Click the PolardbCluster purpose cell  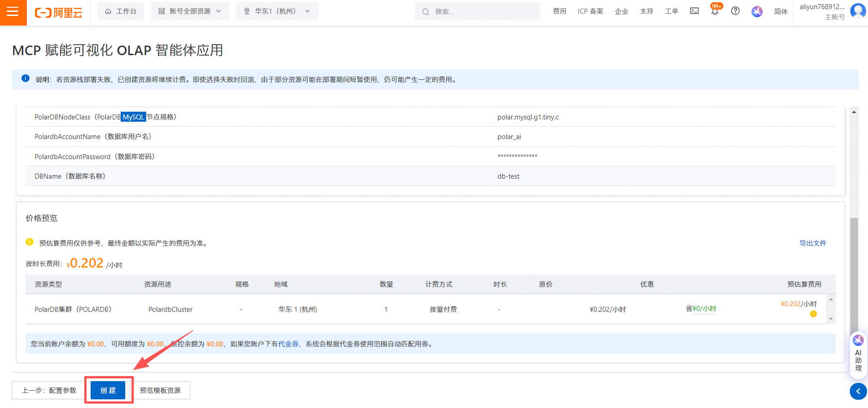tap(170, 309)
